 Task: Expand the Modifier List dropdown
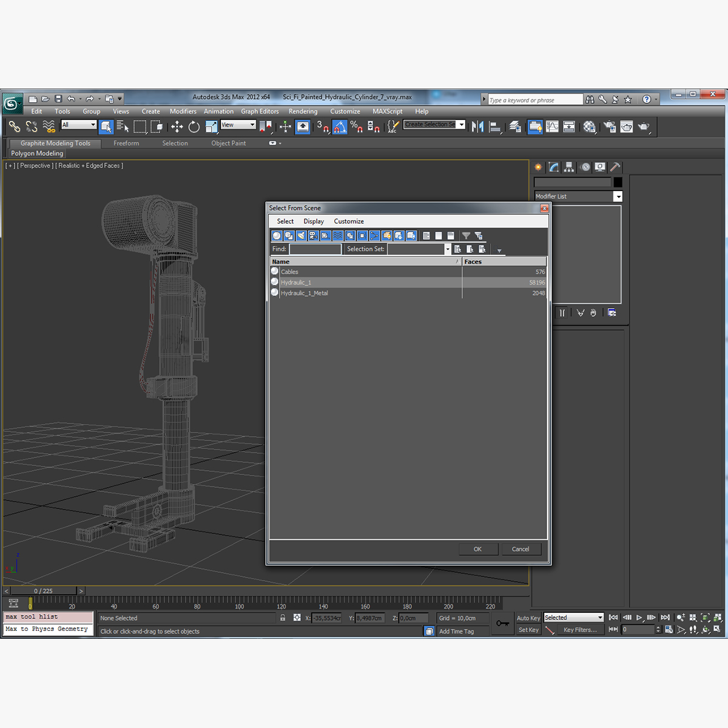(618, 197)
